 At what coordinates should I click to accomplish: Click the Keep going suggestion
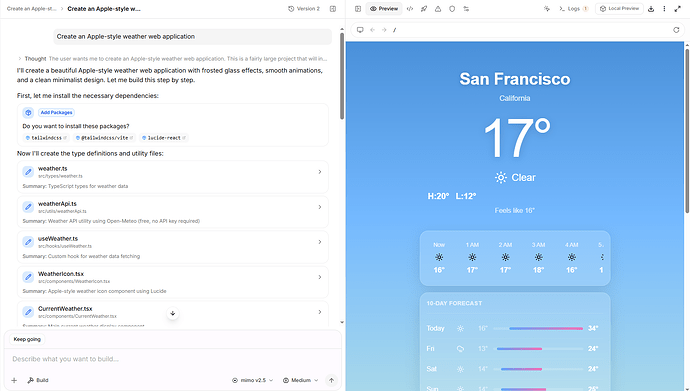coord(27,339)
